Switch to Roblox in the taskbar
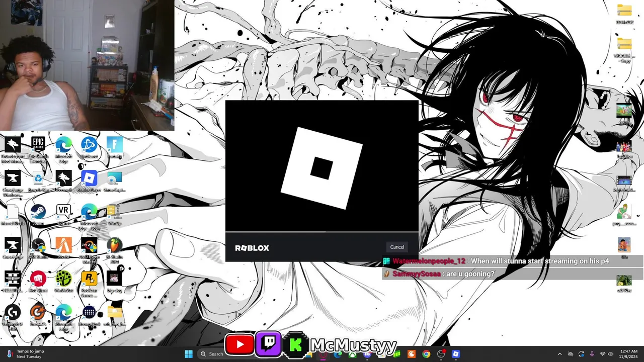This screenshot has height=362, width=644. pos(456,354)
